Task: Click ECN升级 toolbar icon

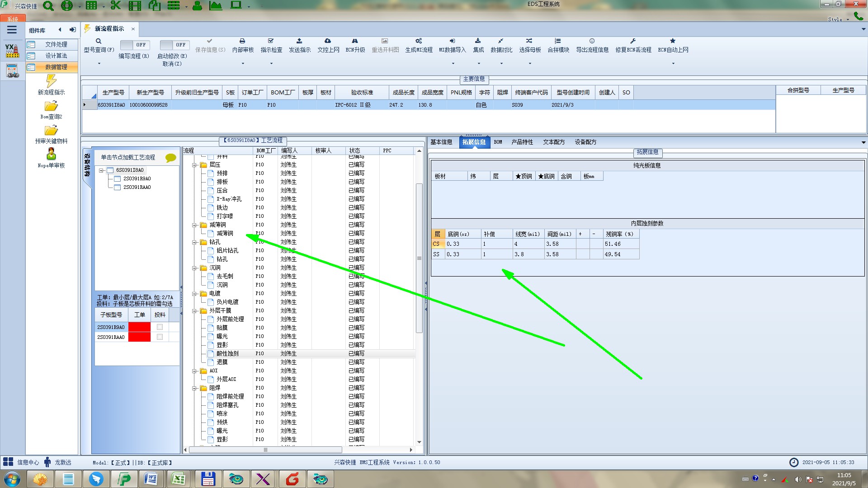Action: tap(355, 41)
